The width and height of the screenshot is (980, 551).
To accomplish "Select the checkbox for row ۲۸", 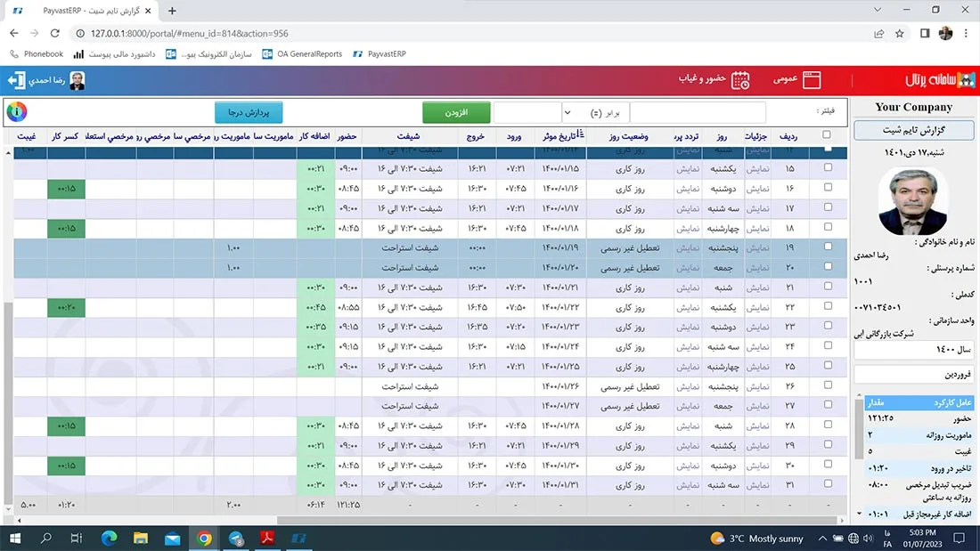I will (x=828, y=425).
